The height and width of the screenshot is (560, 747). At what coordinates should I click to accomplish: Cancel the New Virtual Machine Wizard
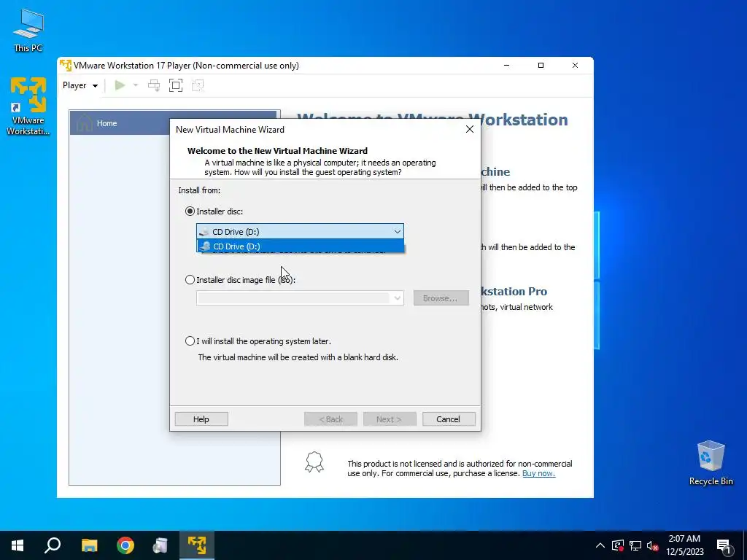point(449,419)
